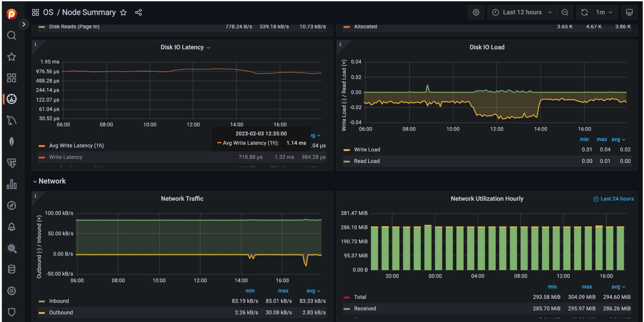Open Starred dashboards star icon in sidebar
Screen dimensions: 644x322
[12, 57]
